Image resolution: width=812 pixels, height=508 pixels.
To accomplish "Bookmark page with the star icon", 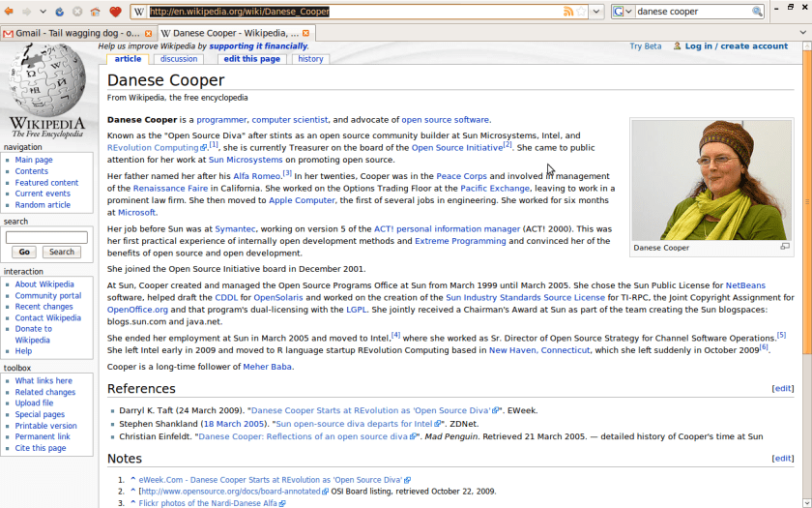I will pyautogui.click(x=582, y=12).
